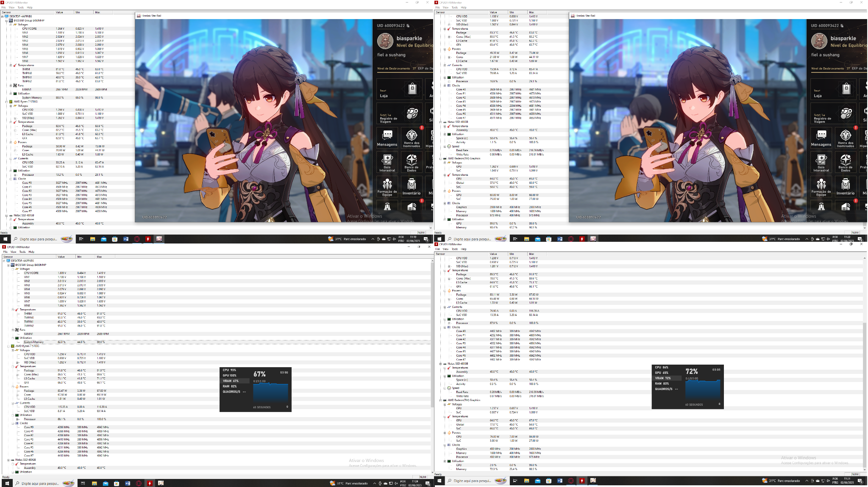Open Banco de Dados in the top-right game window
This screenshot has height=487, width=868.
845,163
